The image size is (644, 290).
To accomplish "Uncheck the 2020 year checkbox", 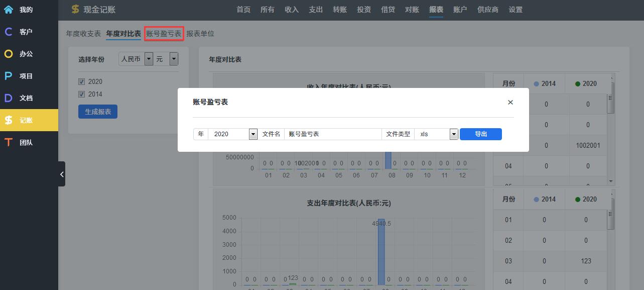I will pyautogui.click(x=81, y=81).
